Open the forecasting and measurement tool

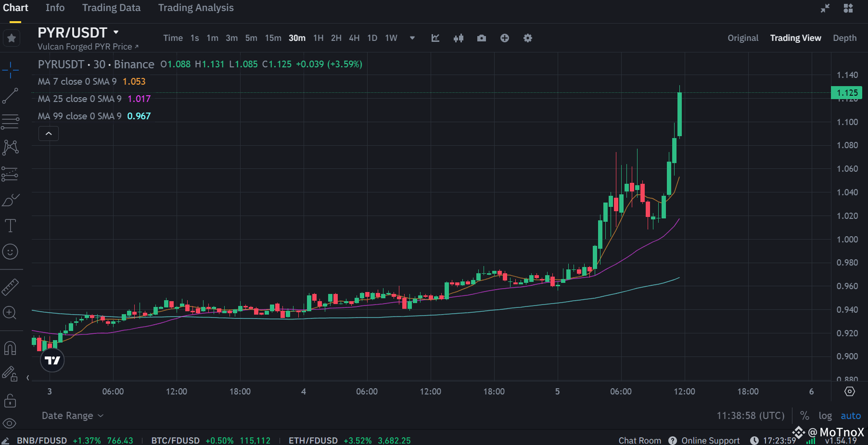pyautogui.click(x=10, y=174)
